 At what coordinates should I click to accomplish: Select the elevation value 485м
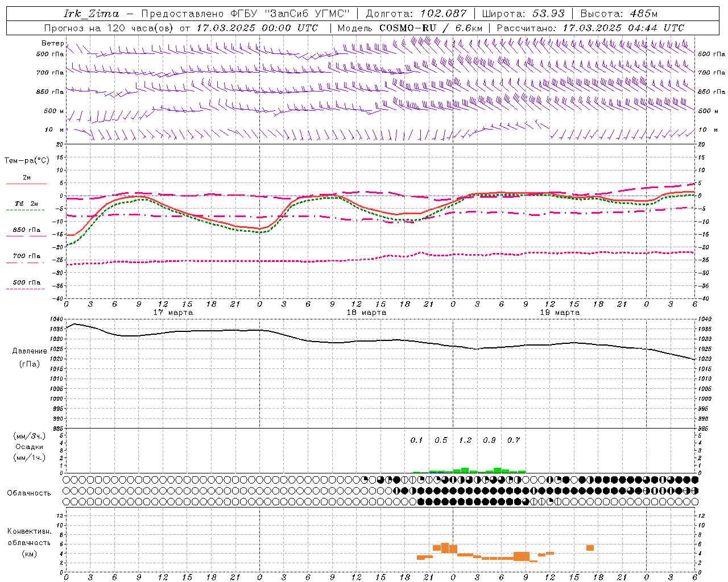pos(644,14)
